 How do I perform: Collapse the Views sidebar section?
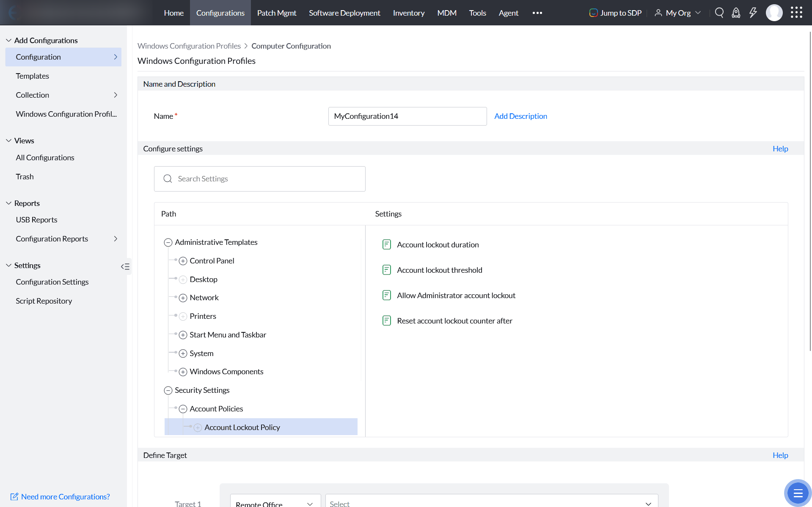click(x=8, y=140)
